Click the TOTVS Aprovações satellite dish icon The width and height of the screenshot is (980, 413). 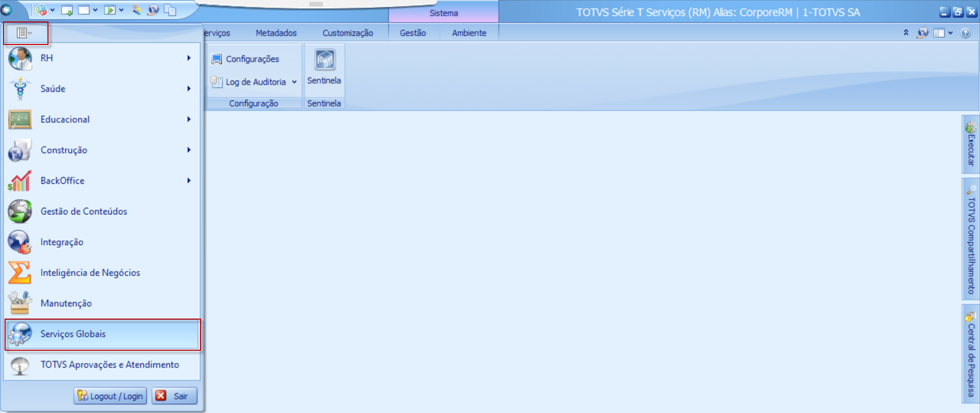point(20,366)
